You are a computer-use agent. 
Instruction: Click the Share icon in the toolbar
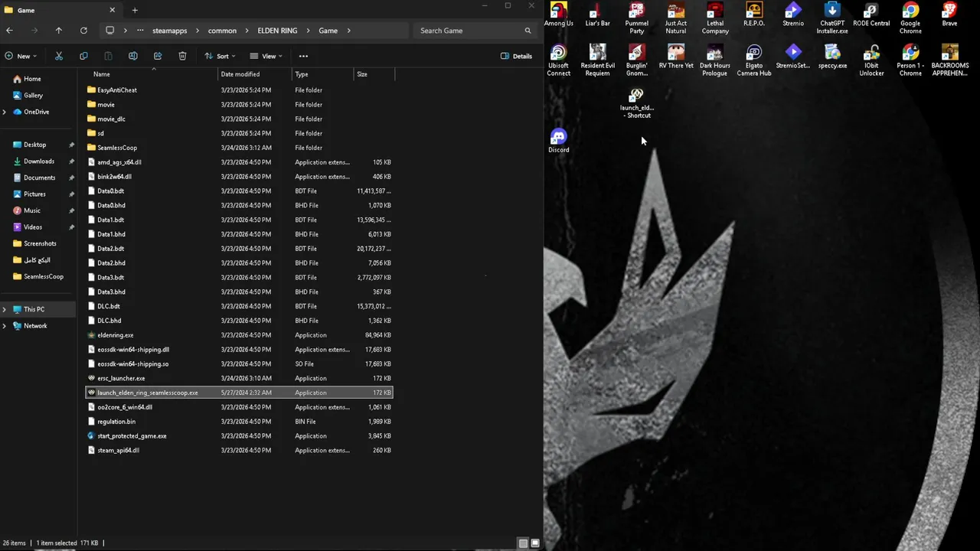click(x=158, y=56)
